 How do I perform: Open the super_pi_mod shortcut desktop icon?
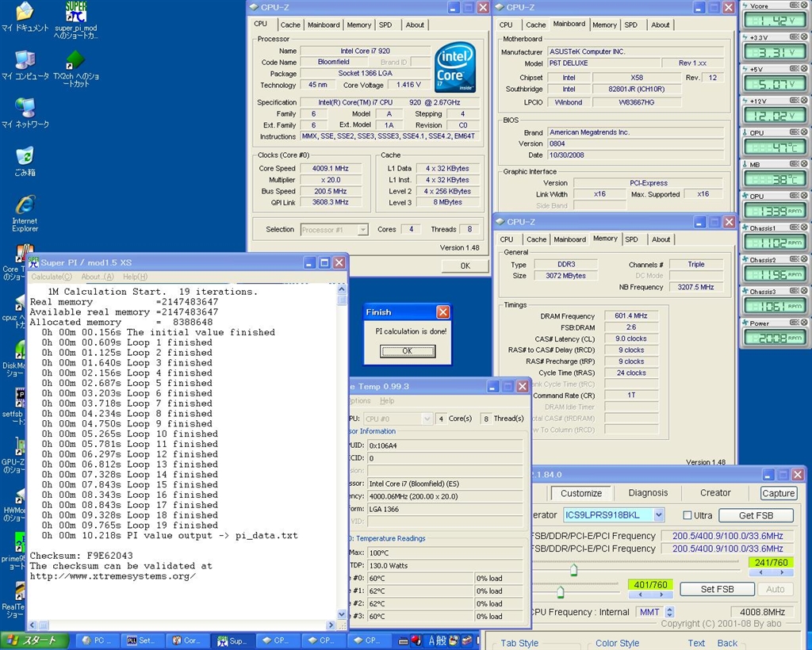(x=76, y=13)
